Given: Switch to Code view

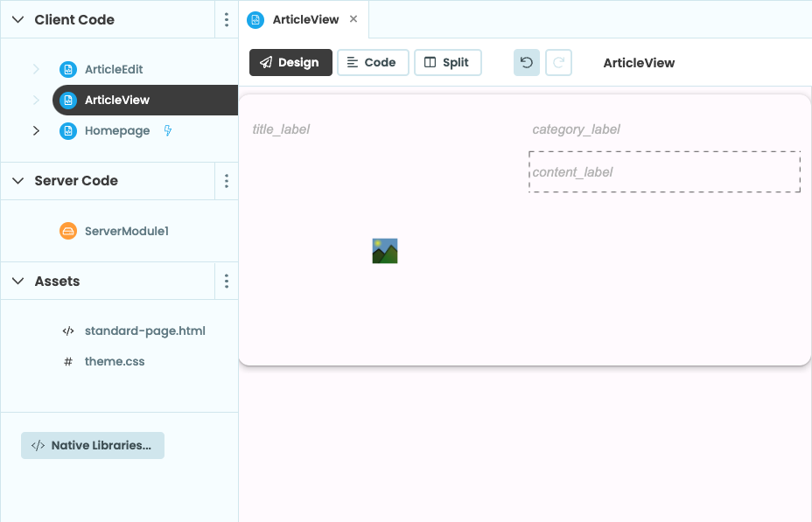Looking at the screenshot, I should click(x=373, y=62).
